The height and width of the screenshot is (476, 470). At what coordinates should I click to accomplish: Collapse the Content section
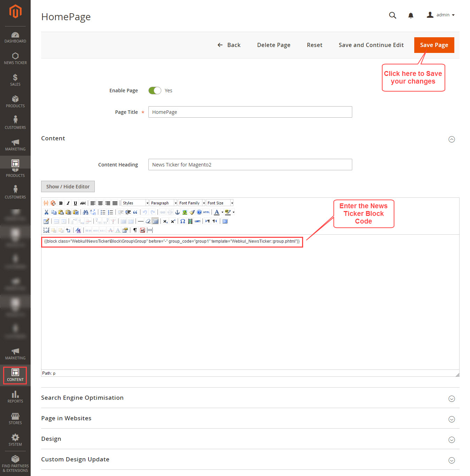point(452,139)
